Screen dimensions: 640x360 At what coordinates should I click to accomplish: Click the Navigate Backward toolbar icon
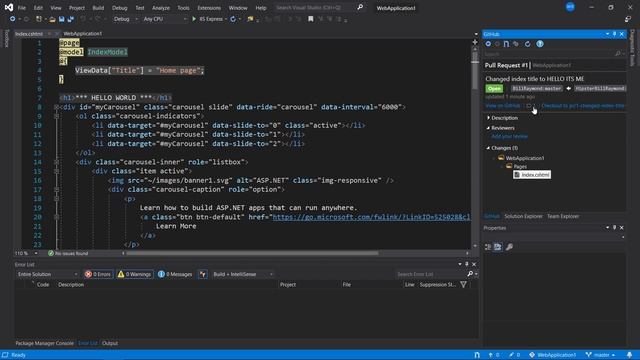13,19
